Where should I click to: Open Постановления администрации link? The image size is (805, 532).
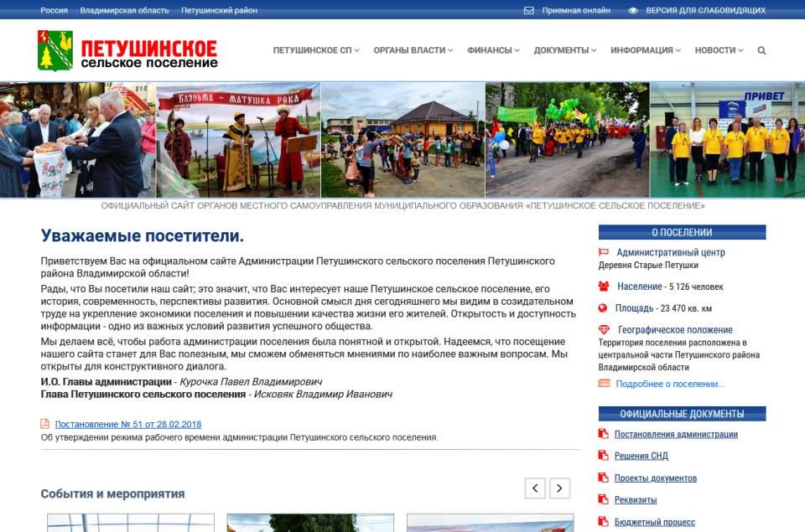676,434
